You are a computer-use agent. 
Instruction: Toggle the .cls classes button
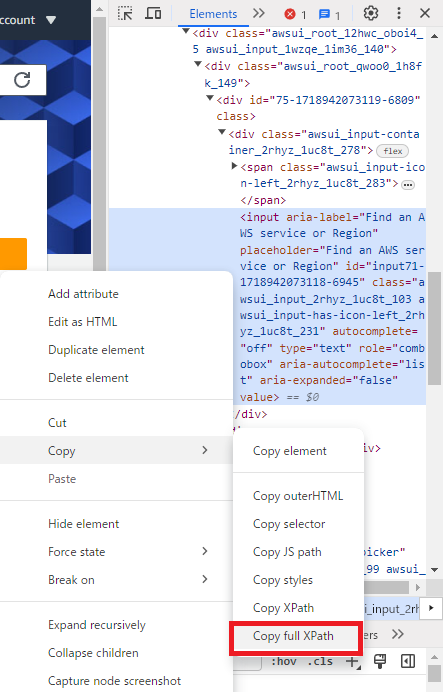(x=320, y=661)
